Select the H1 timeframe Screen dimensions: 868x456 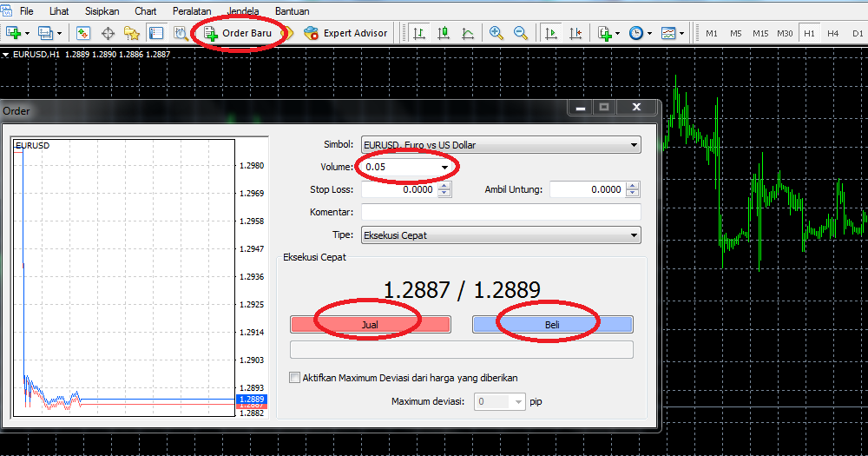[x=809, y=33]
